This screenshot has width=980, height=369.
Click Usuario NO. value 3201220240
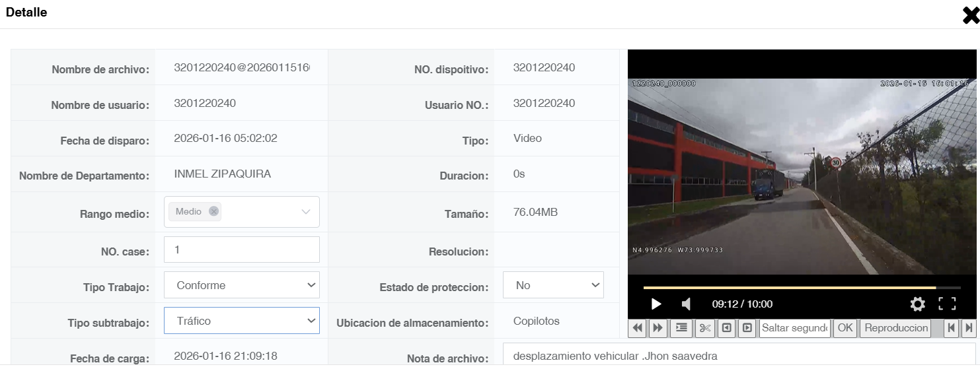tap(544, 103)
